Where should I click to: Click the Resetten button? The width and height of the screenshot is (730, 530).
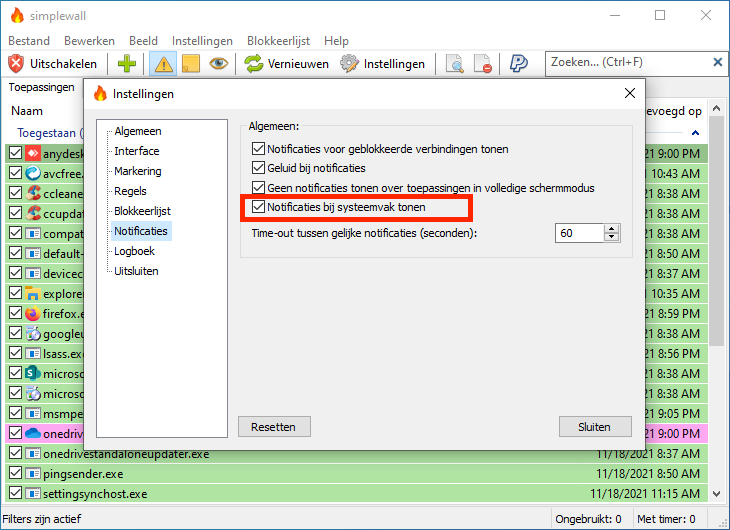point(273,426)
